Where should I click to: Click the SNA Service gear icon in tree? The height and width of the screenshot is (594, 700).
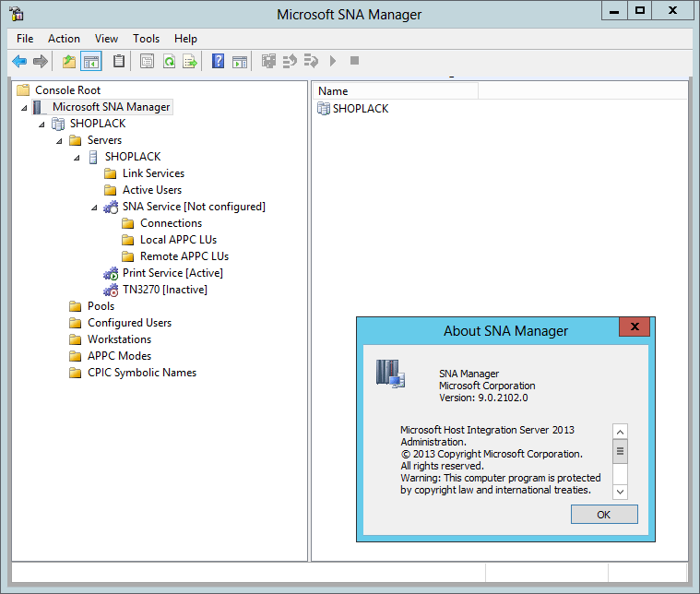pyautogui.click(x=111, y=207)
